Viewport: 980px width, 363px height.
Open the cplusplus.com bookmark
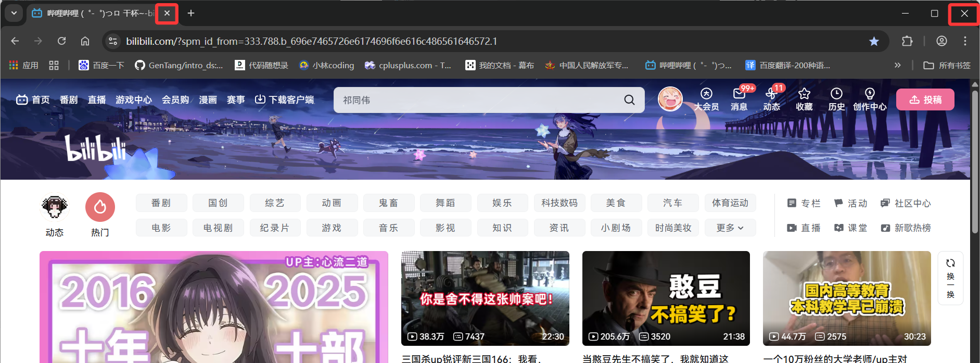tap(408, 65)
